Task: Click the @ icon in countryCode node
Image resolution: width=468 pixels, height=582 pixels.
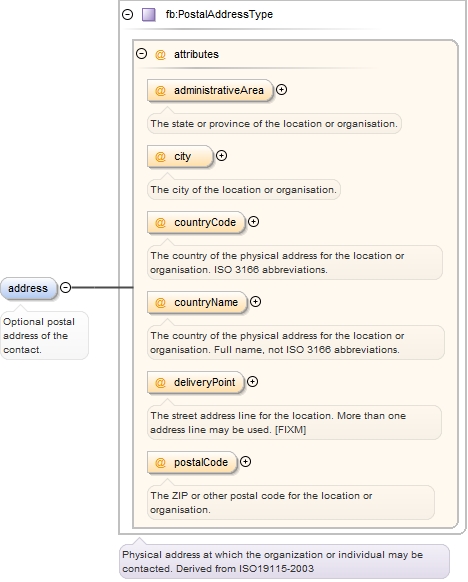Action: [160, 223]
